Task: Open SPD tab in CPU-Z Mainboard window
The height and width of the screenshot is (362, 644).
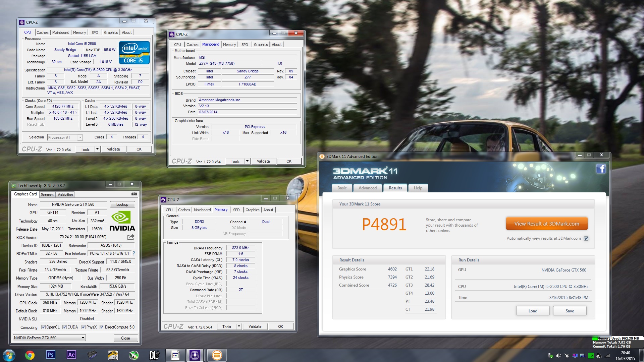Action: (x=245, y=45)
